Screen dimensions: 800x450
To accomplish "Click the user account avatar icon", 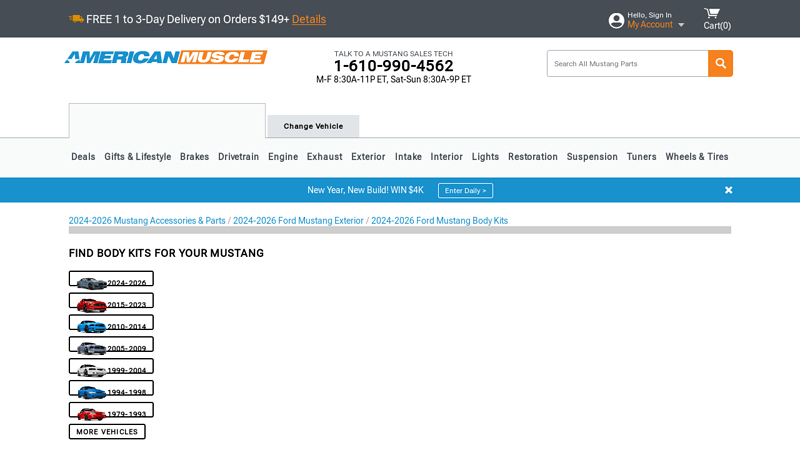I will 616,21.
